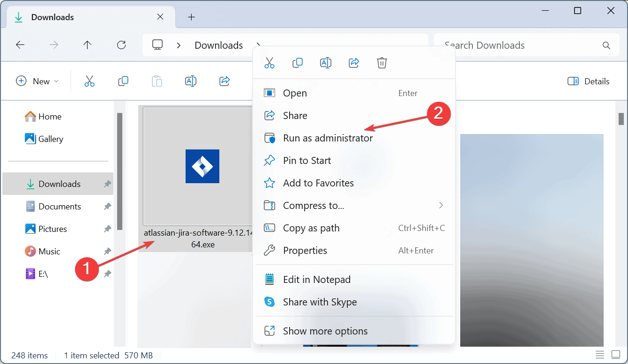Click the Share icon in Explorer toolbar

pos(224,81)
